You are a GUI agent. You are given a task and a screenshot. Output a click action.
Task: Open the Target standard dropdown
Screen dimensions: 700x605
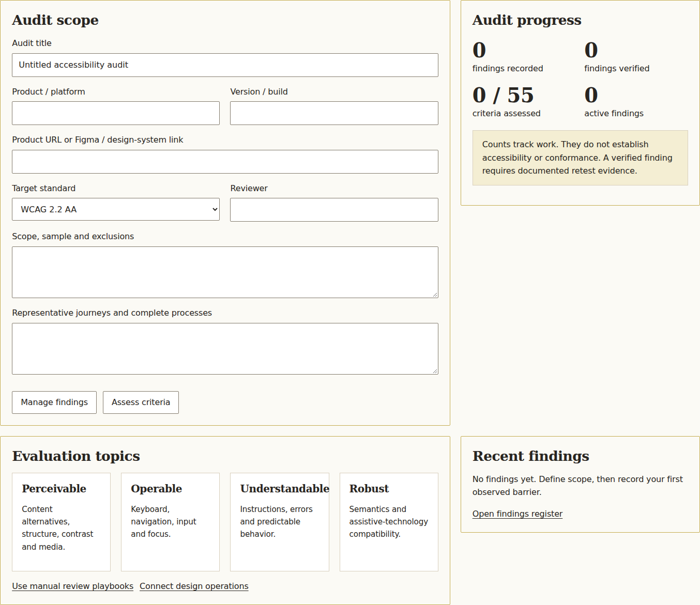(x=116, y=209)
